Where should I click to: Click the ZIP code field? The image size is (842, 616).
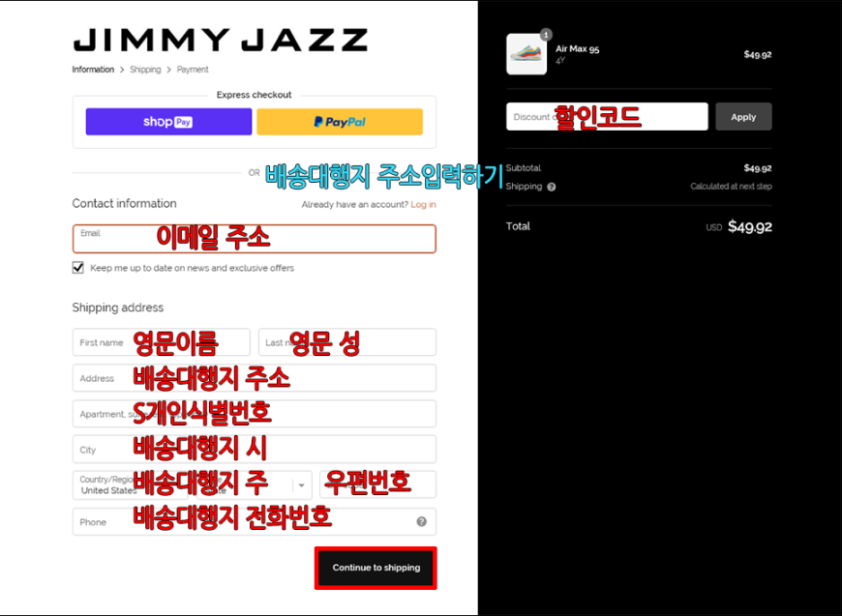point(377,485)
